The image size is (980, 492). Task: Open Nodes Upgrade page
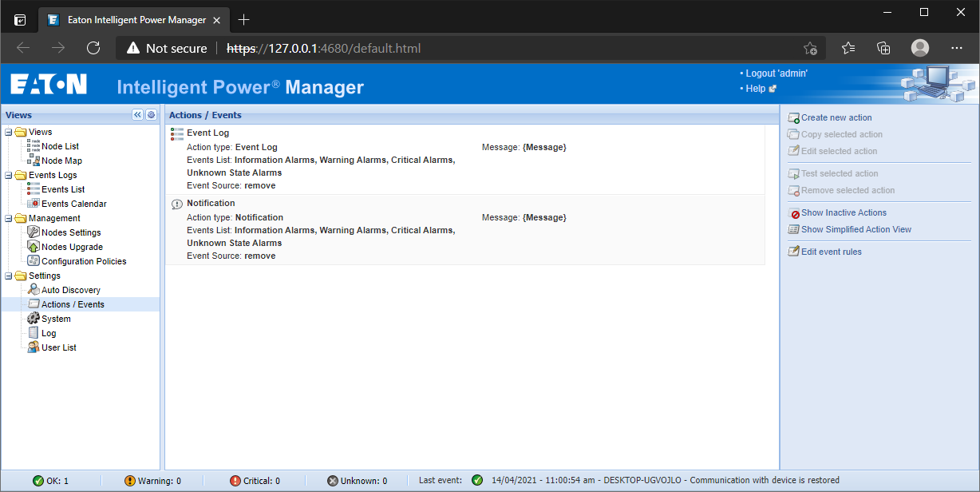pyautogui.click(x=72, y=247)
